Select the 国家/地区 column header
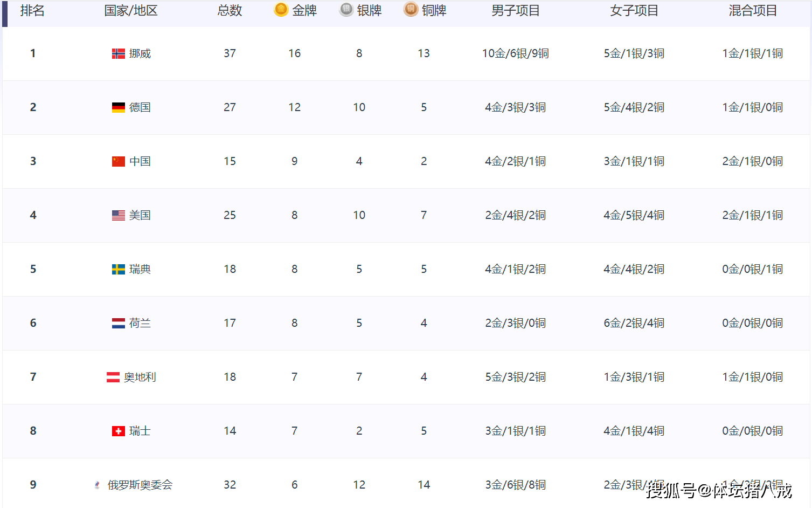812x508 pixels. coord(131,10)
